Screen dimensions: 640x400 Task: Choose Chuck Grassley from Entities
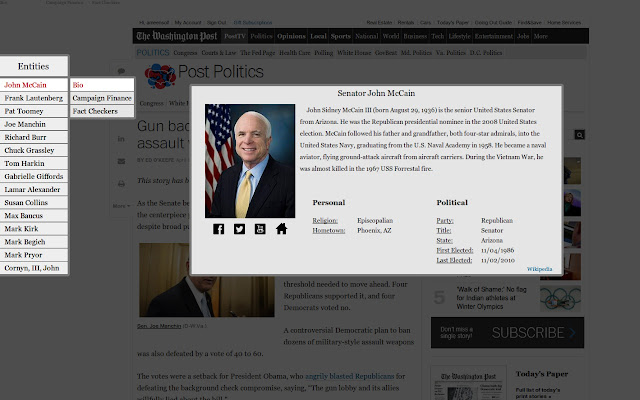(34, 150)
